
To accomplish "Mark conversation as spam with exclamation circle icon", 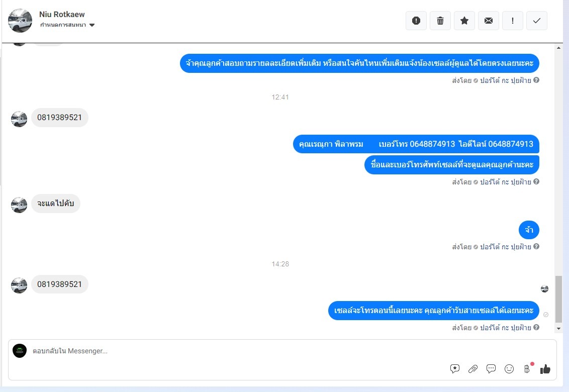I will [416, 21].
